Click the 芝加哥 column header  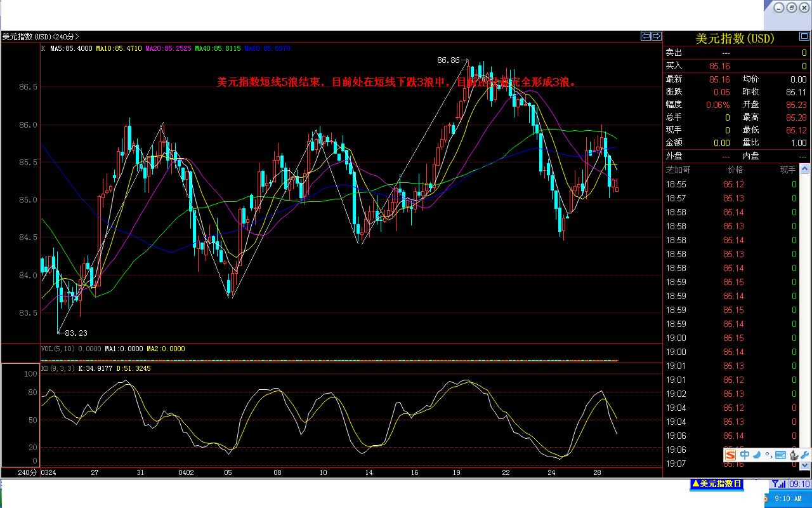pos(678,170)
